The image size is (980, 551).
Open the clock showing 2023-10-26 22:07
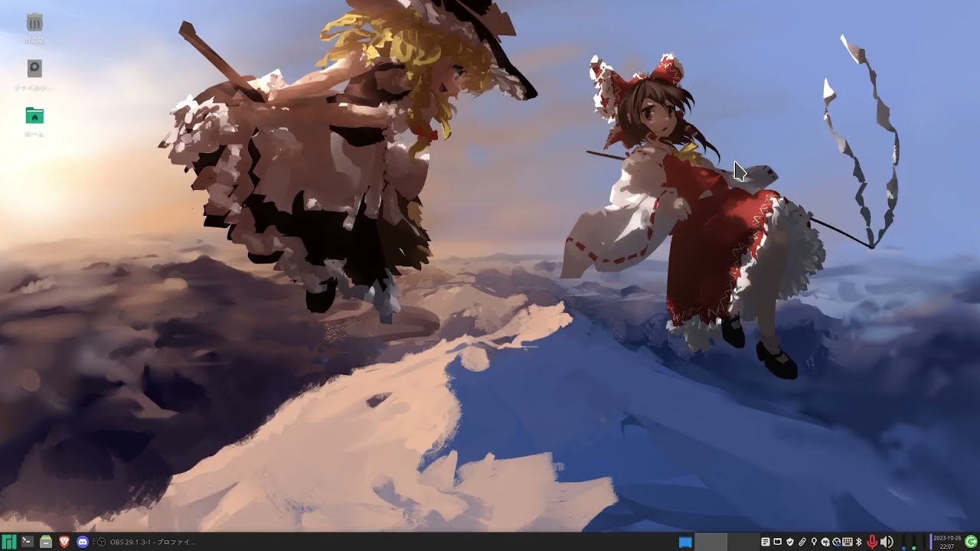point(947,542)
